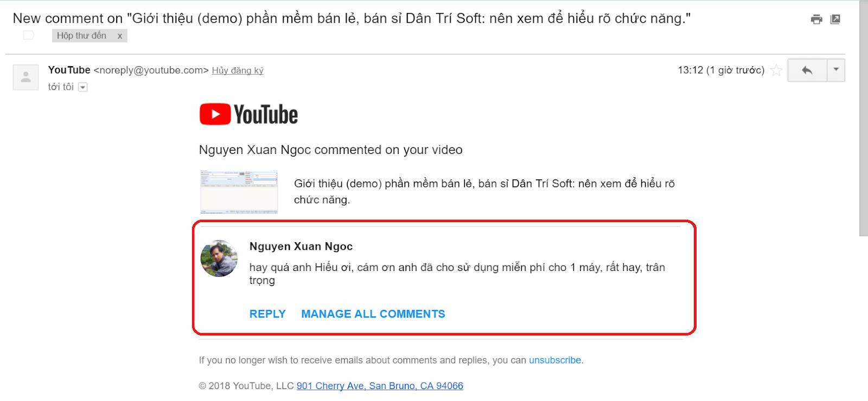Open commenter name Nguyen Xuan Ngoc

301,247
